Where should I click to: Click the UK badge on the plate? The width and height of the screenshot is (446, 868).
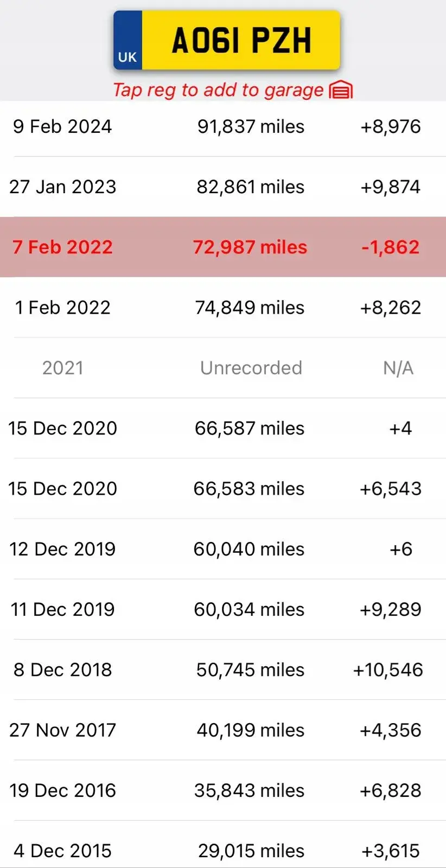(x=128, y=57)
